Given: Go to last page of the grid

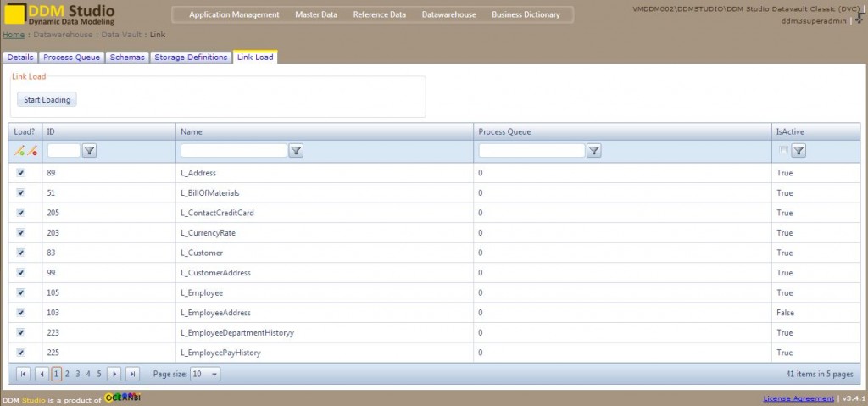Looking at the screenshot, I should click(132, 375).
